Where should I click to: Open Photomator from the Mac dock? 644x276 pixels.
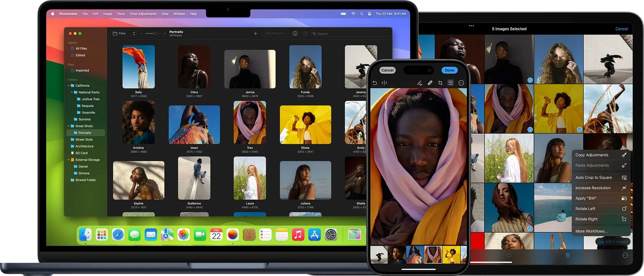[x=233, y=235]
